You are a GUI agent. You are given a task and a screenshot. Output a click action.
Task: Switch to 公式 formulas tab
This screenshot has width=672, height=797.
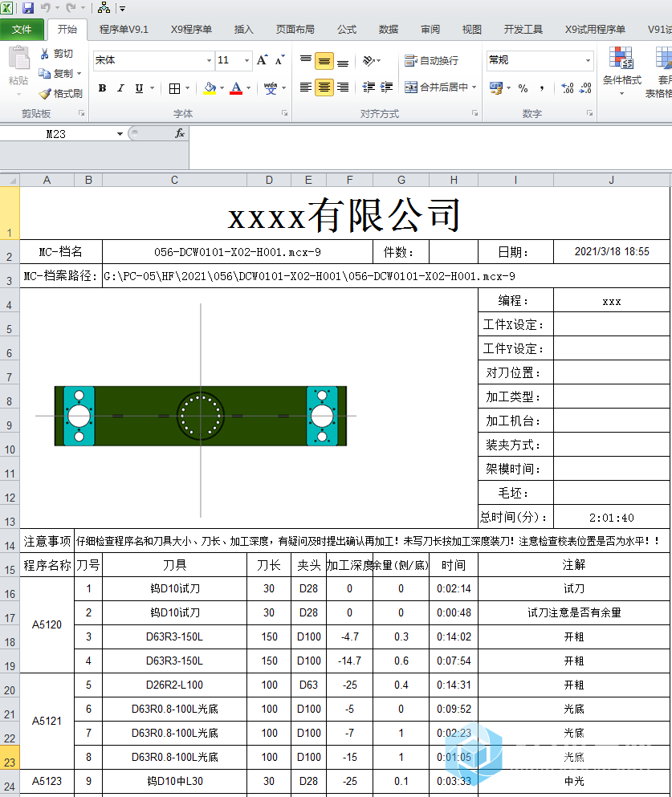click(x=347, y=30)
